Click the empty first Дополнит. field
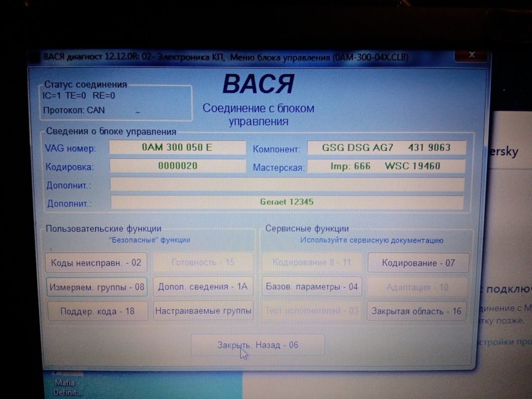 pos(287,184)
